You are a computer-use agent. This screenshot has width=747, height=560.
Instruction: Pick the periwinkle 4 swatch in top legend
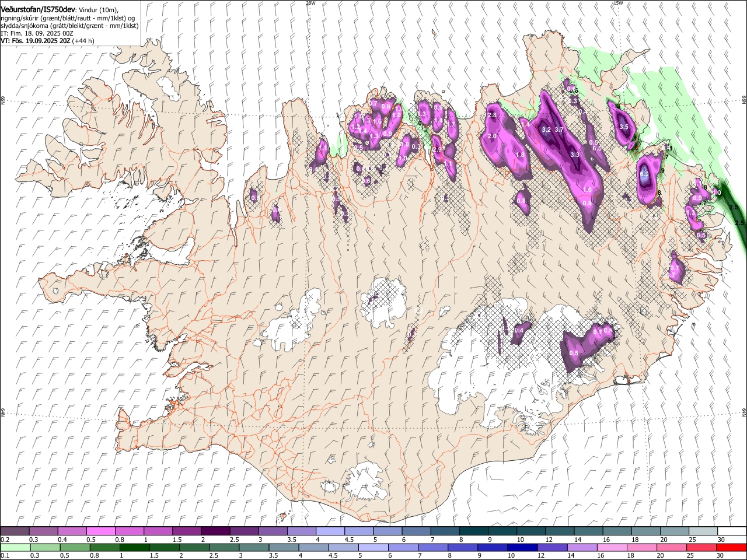click(x=330, y=531)
